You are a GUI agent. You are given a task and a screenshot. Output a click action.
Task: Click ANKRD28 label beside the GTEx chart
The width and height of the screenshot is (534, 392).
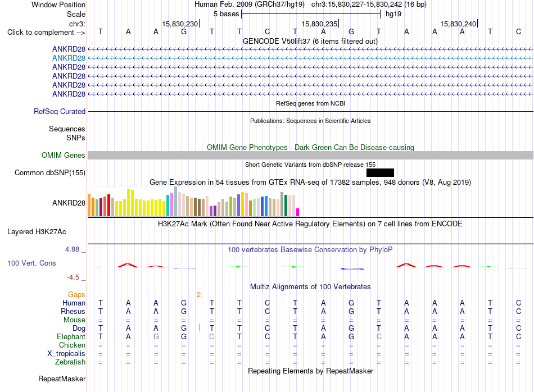click(x=69, y=203)
